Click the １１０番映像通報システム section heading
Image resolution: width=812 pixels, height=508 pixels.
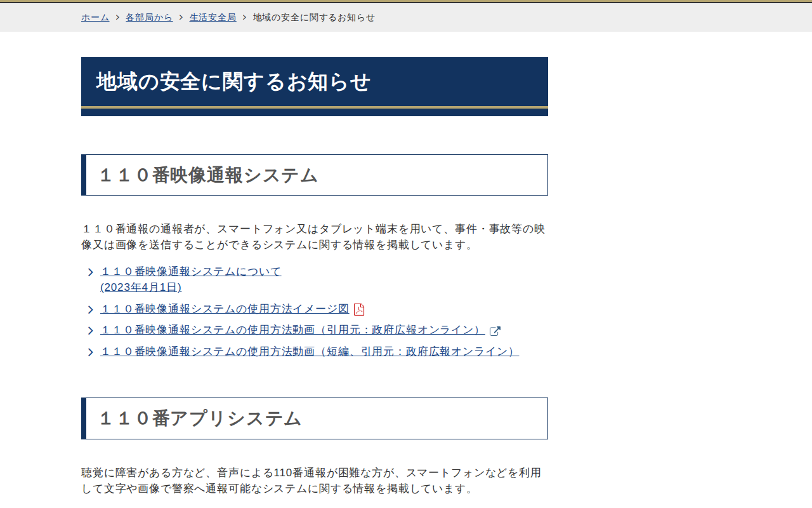coord(315,175)
